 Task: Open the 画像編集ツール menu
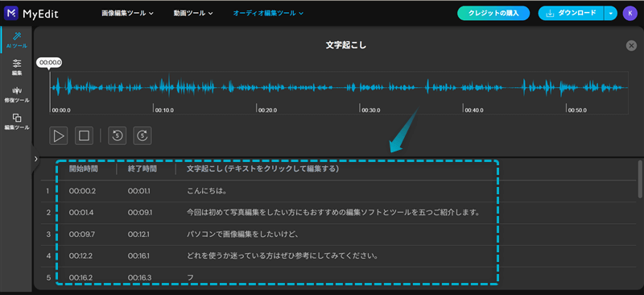point(128,13)
